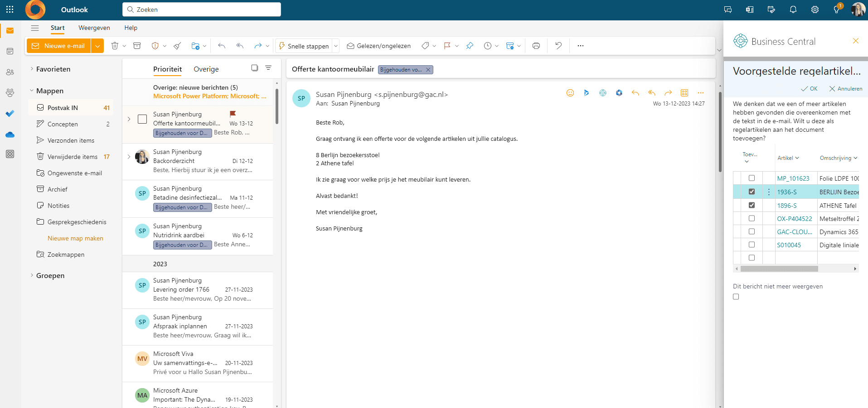Open the Help tab
Viewport: 868px width, 408px height.
pyautogui.click(x=131, y=28)
